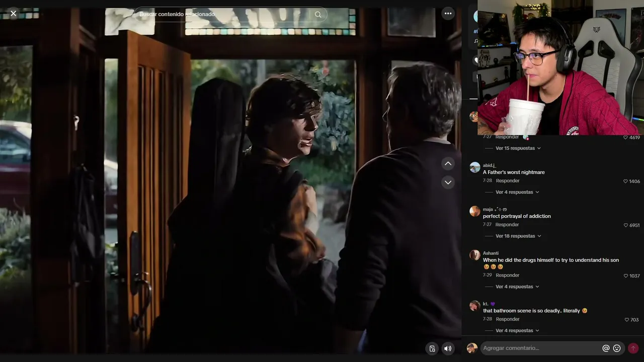Reply to kt.'s comment via Responder
Viewport: 644px width, 362px height.
tap(508, 319)
